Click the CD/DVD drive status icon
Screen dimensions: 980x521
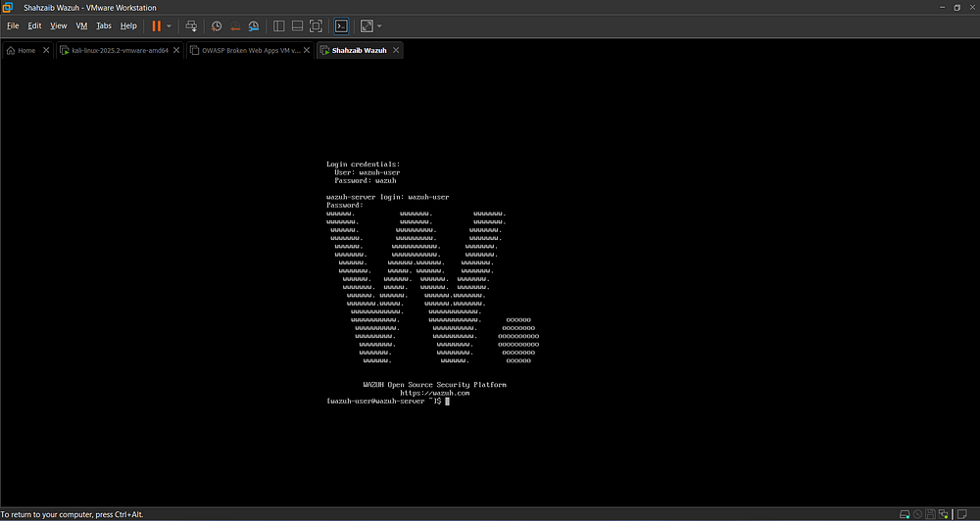pyautogui.click(x=917, y=515)
